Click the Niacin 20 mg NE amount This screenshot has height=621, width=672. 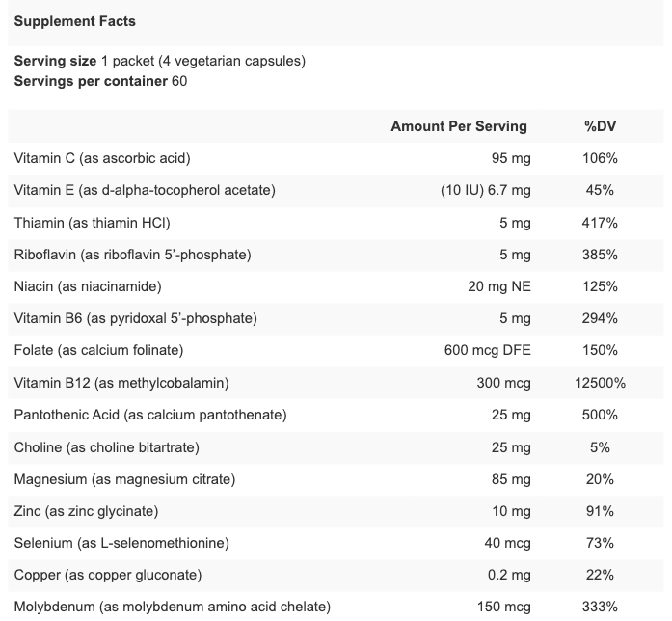(499, 286)
